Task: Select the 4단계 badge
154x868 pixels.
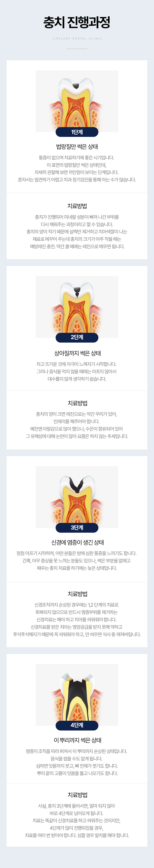Action: click(x=77, y=725)
